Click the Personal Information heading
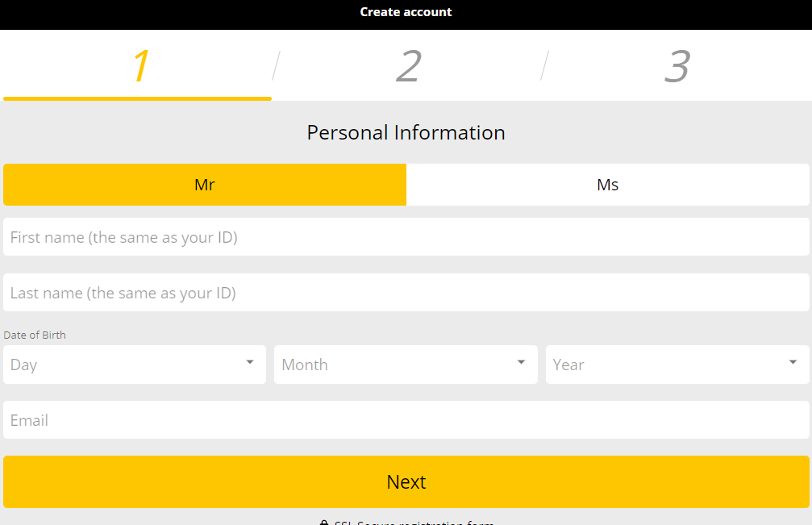 (x=406, y=132)
